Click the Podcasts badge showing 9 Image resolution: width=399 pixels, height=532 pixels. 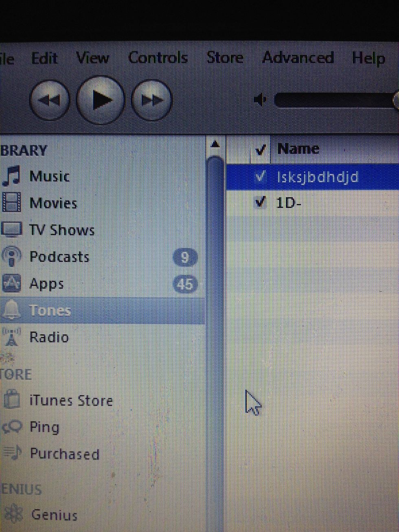pyautogui.click(x=185, y=258)
